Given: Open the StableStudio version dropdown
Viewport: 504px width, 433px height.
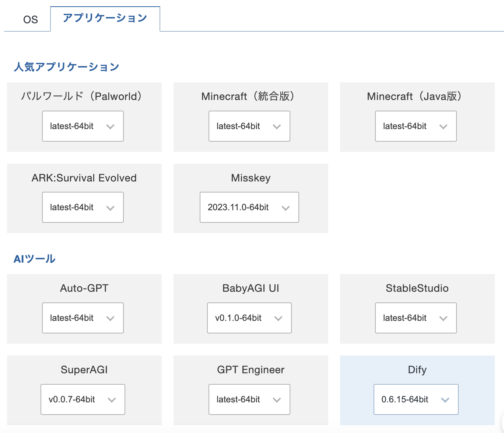Looking at the screenshot, I should pos(416,318).
